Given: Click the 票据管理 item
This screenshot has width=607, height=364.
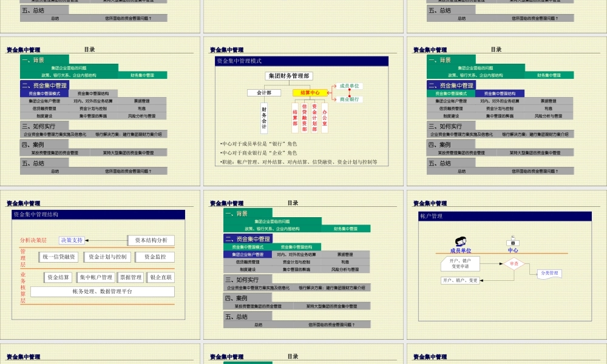Looking at the screenshot, I should click(131, 277).
